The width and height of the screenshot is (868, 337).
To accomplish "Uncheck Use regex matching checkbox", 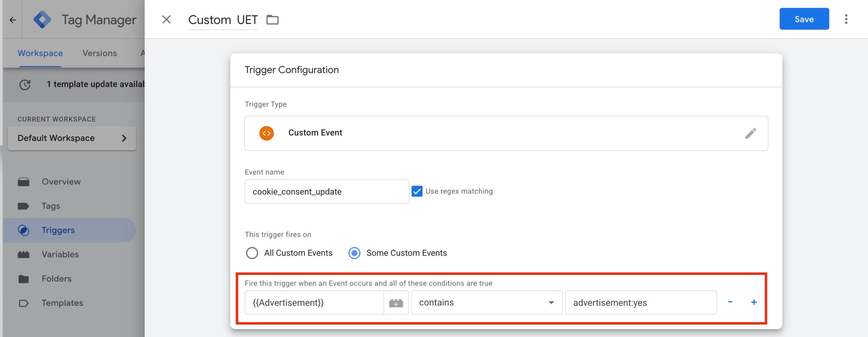I will pos(417,191).
